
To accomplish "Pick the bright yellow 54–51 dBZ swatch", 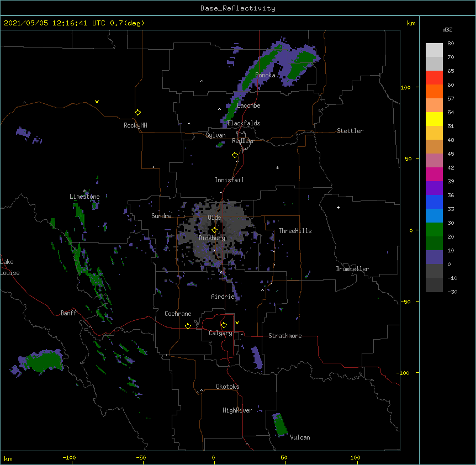I will click(x=434, y=119).
